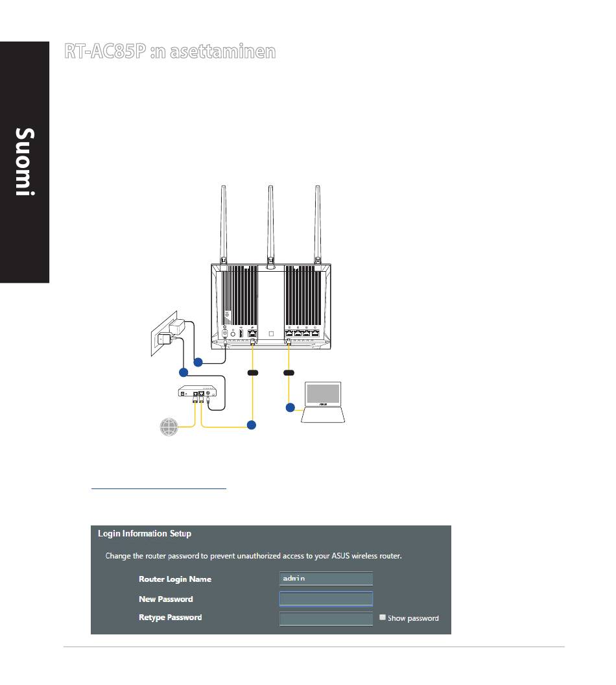Image resolution: width=616 pixels, height=685 pixels.
Task: Select the laptop icon in the diagram
Action: click(x=322, y=402)
